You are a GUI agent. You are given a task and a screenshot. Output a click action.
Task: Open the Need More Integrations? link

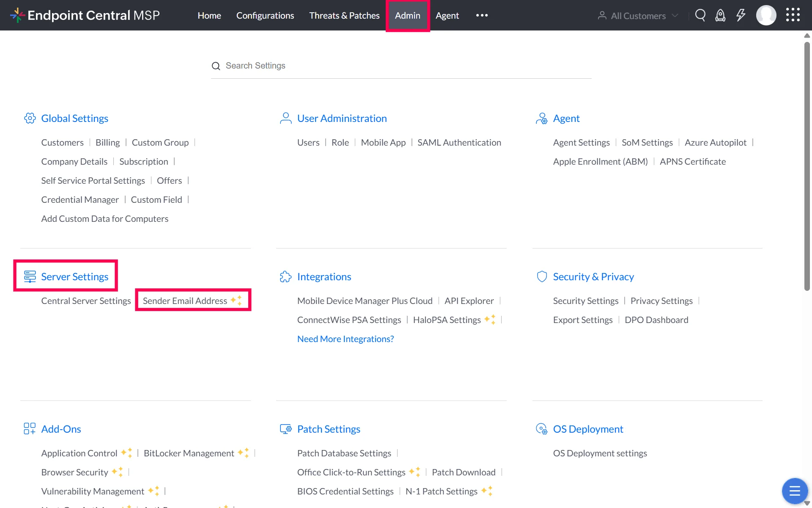coord(346,339)
